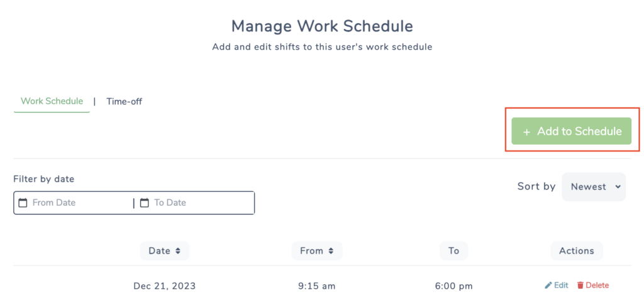Focus the From Date input field
644x302 pixels.
click(75, 203)
